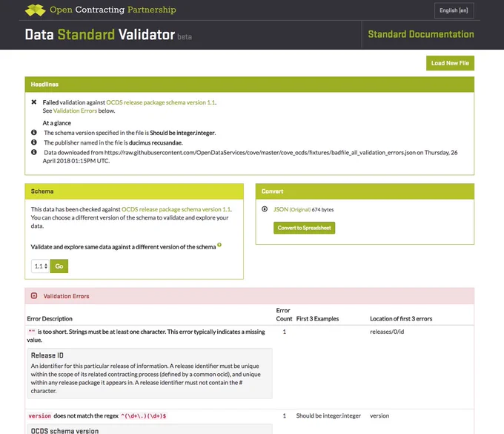Click the failed validation X icon
The height and width of the screenshot is (434, 504).
[x=34, y=102]
